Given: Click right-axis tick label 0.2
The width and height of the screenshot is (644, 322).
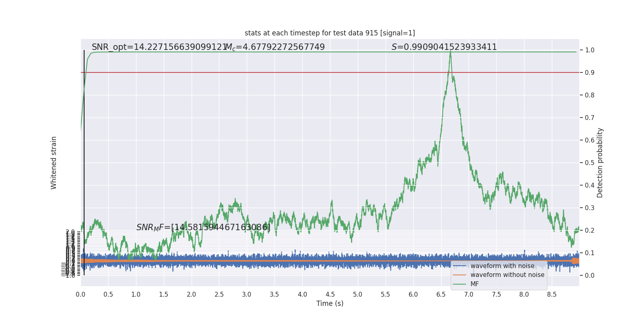Looking at the screenshot, I should [590, 231].
